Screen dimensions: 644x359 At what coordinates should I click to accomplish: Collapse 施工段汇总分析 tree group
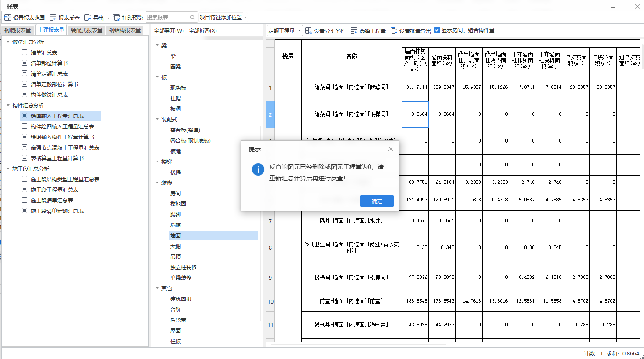pos(8,169)
